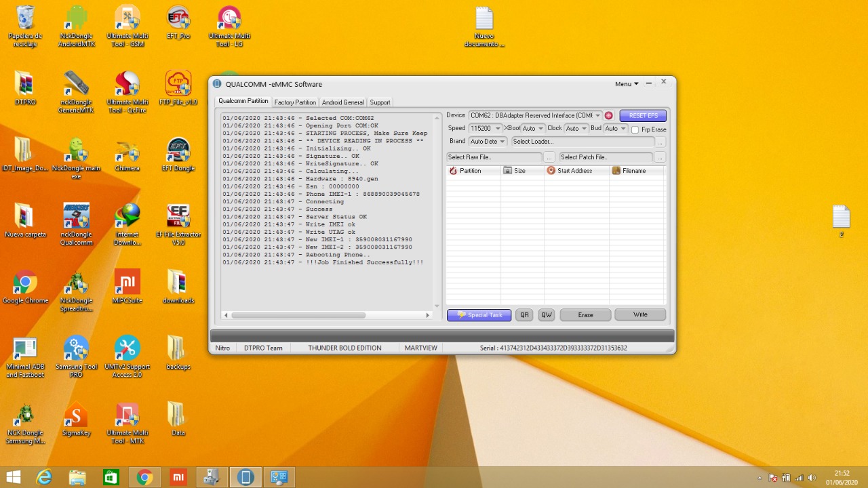
Task: Open File Explorer from the taskbar
Action: click(77, 477)
